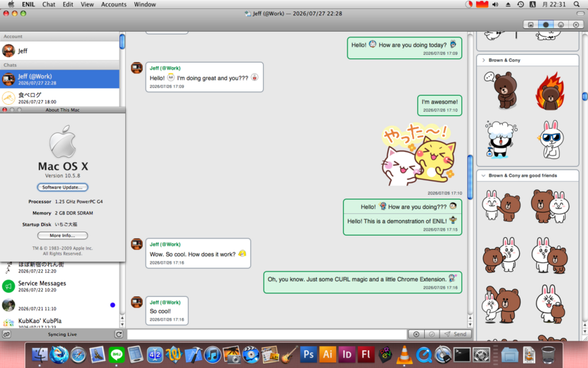The width and height of the screenshot is (588, 368).
Task: Choose the Cony with sunglasses sticker
Action: coord(550,139)
